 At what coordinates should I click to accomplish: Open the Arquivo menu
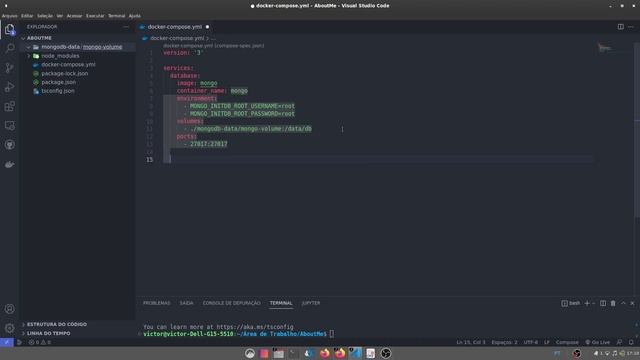tap(9, 16)
